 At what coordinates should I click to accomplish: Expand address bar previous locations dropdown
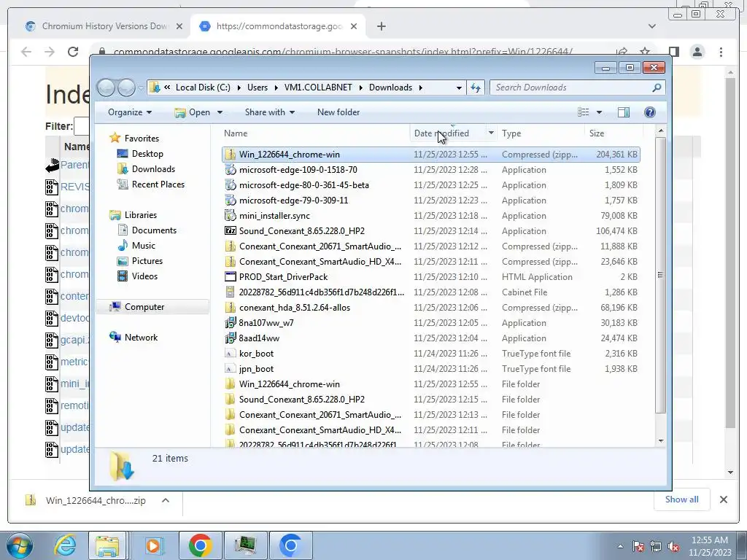459,87
